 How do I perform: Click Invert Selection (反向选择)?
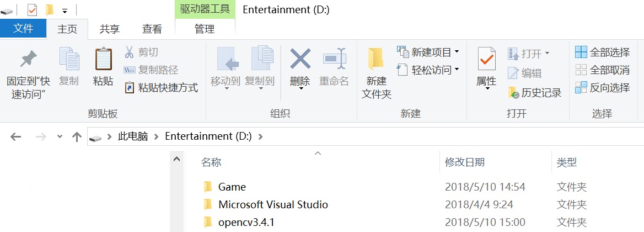click(602, 88)
